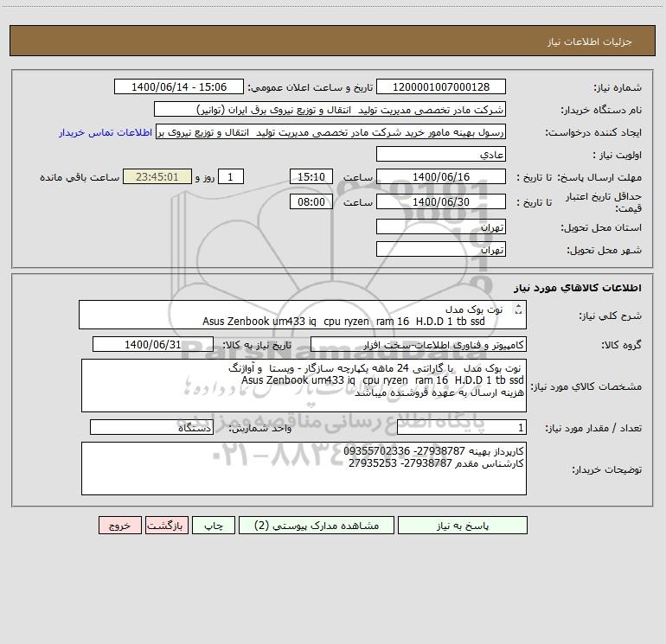Click the مشخصات کالای مورد نیاز text area
Screen dimensions: 666x644
coord(304,386)
